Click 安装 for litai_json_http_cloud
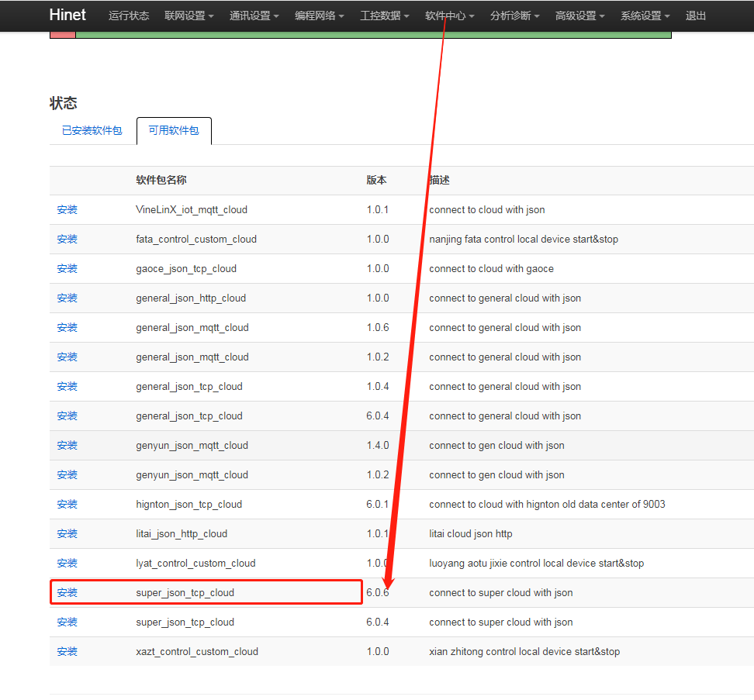754x700 pixels. pyautogui.click(x=67, y=533)
